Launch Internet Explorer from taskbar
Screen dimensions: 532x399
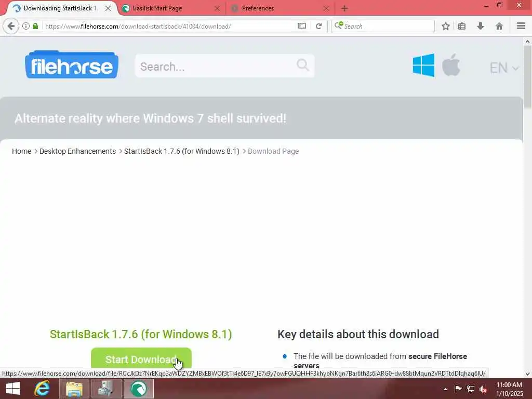(42, 389)
